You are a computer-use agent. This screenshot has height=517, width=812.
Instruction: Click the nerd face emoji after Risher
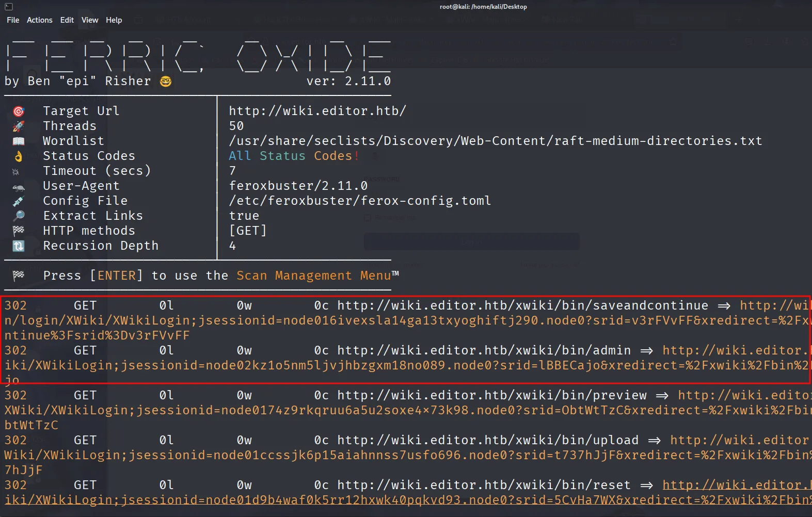166,82
